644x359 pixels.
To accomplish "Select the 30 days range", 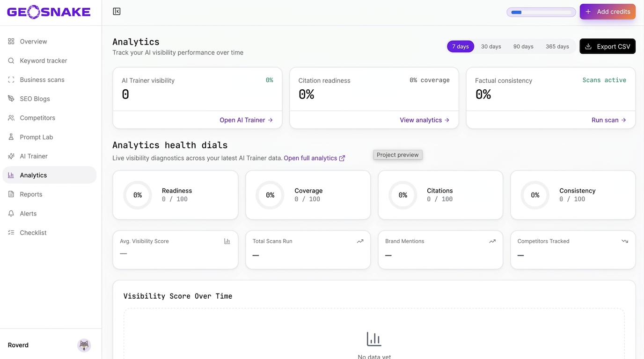I will (x=491, y=46).
